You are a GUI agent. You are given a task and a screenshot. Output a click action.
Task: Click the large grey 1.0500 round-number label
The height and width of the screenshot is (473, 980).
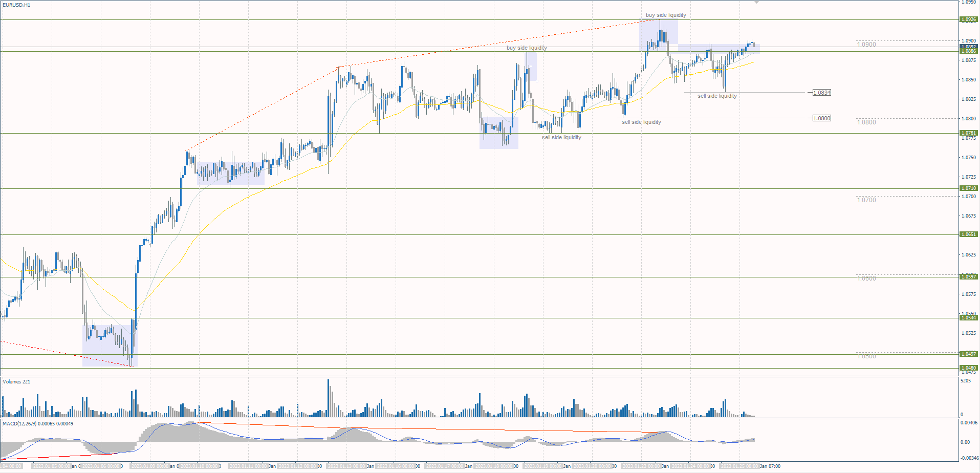coord(866,356)
